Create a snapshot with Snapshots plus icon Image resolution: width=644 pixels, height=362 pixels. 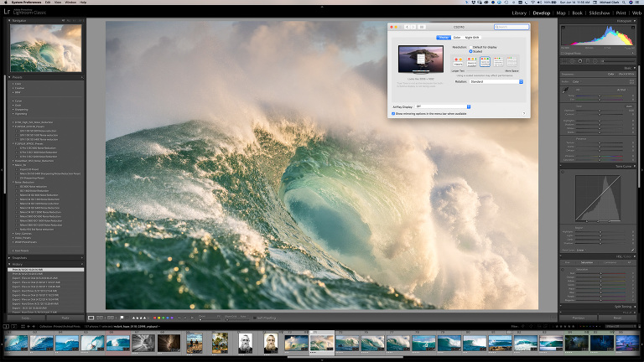81,258
